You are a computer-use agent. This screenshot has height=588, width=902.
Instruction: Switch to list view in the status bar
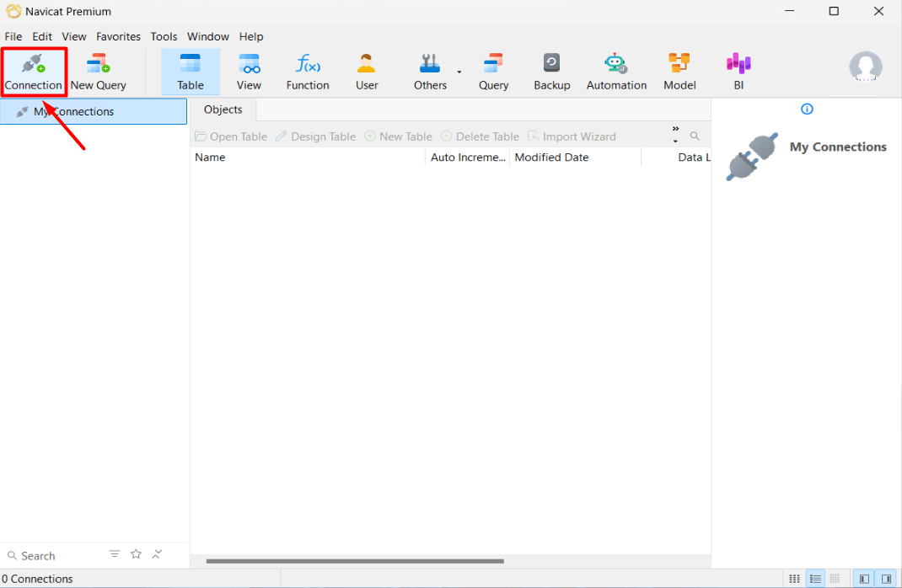[x=815, y=579]
